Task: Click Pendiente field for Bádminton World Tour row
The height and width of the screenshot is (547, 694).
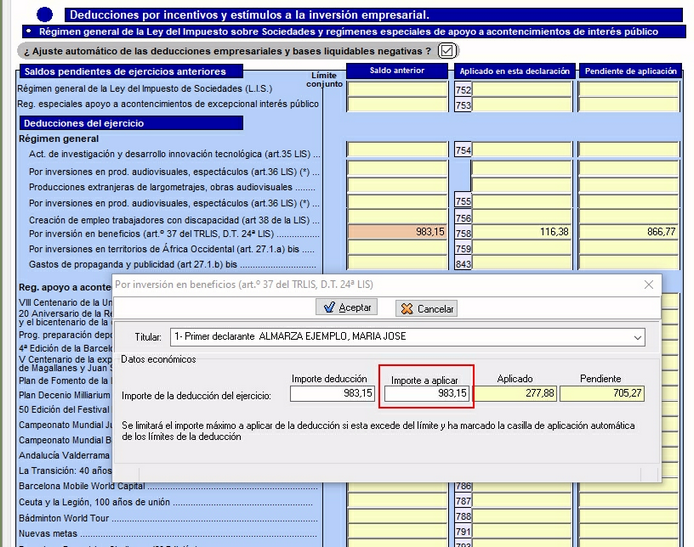Action: point(628,516)
